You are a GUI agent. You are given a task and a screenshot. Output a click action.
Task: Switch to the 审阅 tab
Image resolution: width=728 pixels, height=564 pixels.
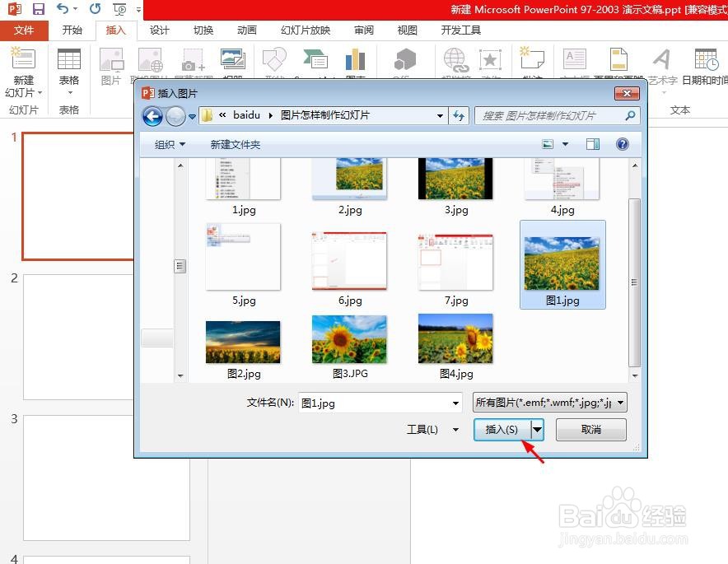(x=363, y=30)
